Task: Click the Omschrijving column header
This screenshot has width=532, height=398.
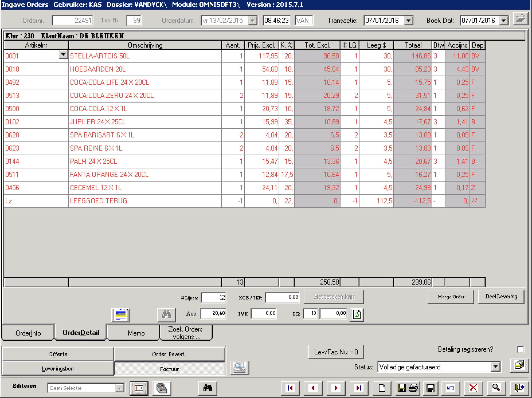Action: point(145,45)
